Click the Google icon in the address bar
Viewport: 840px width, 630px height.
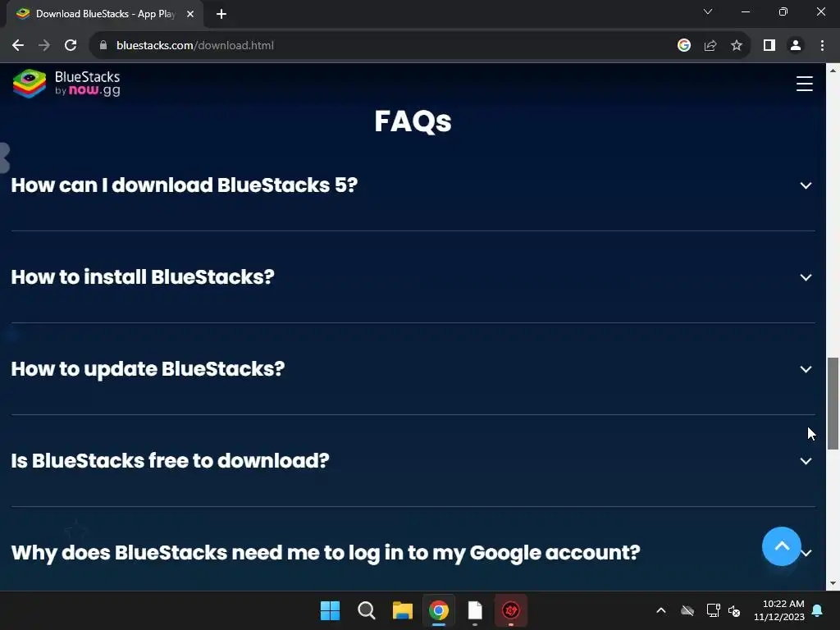pyautogui.click(x=683, y=46)
